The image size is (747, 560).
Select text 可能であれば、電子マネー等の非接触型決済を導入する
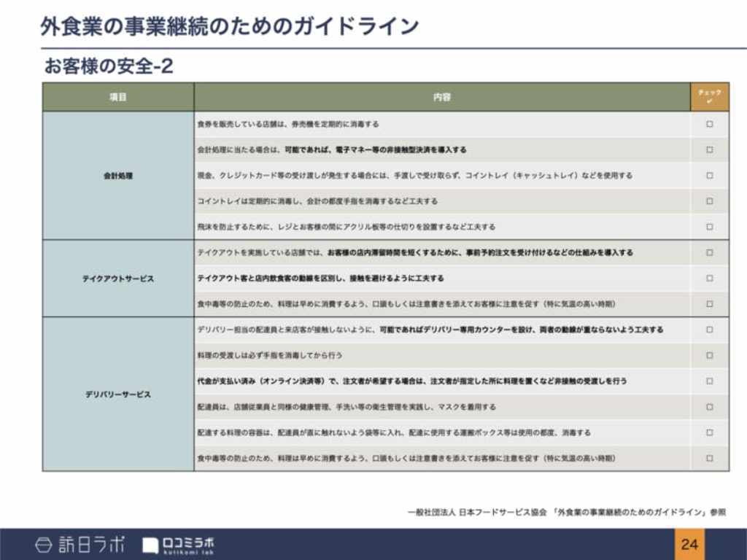tap(376, 150)
